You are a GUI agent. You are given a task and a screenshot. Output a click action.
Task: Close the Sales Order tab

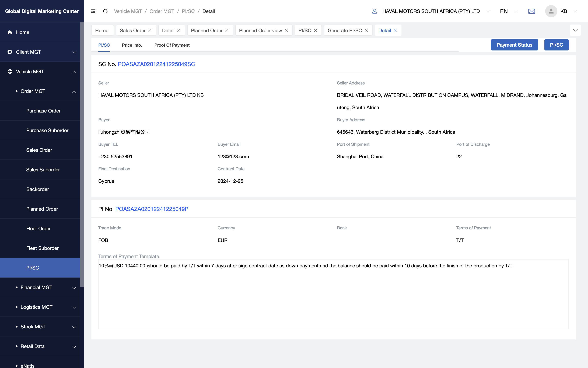click(x=150, y=30)
